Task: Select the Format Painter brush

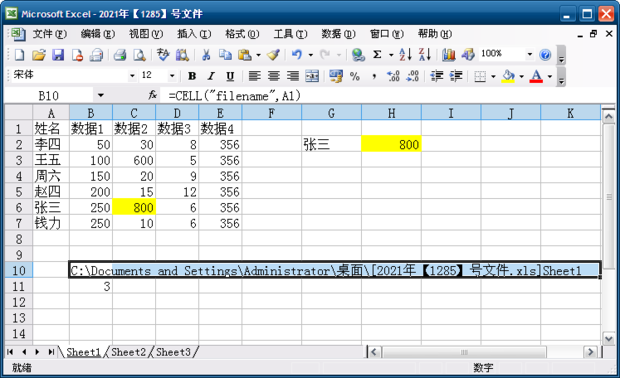Action: 273,55
